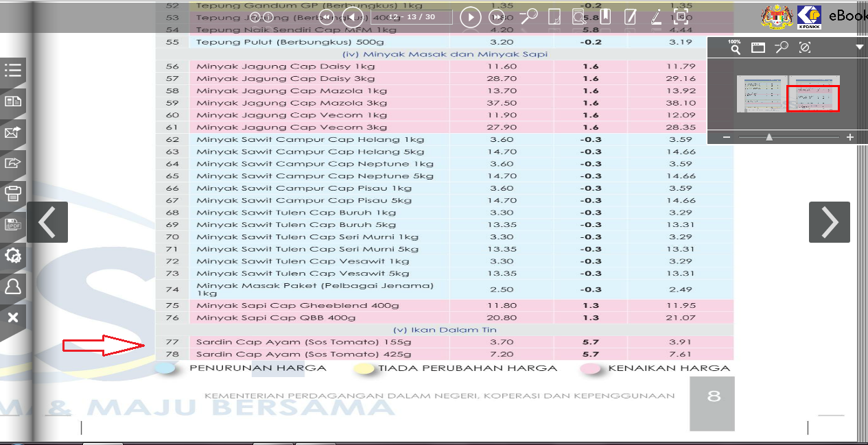Click the note page icon in toolbar

[630, 17]
